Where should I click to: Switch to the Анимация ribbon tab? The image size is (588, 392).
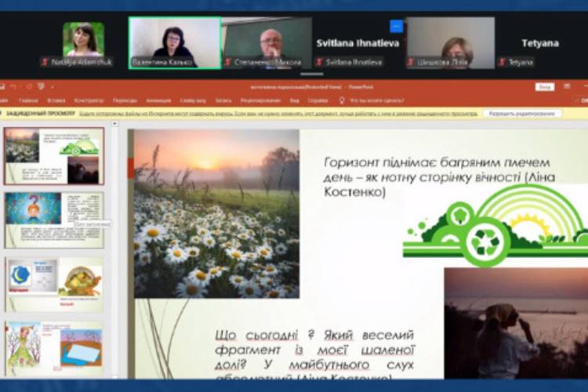(x=158, y=100)
